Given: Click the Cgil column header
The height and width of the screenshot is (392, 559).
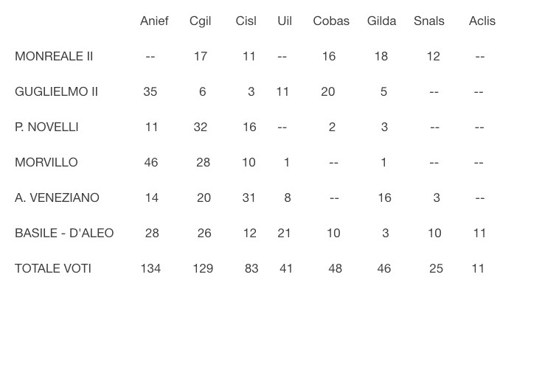Looking at the screenshot, I should [x=200, y=21].
